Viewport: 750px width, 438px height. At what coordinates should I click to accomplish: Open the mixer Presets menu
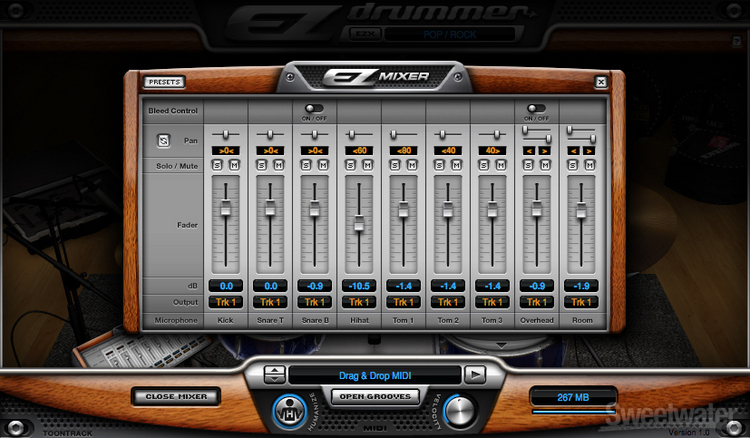tap(164, 82)
